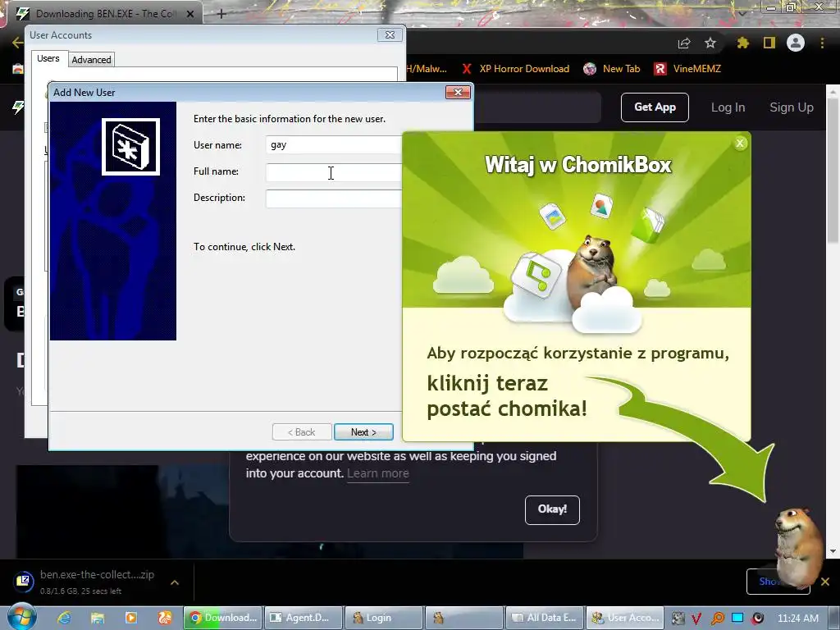840x630 pixels.
Task: Click scrollbar down arrow
Action: pyautogui.click(x=833, y=551)
